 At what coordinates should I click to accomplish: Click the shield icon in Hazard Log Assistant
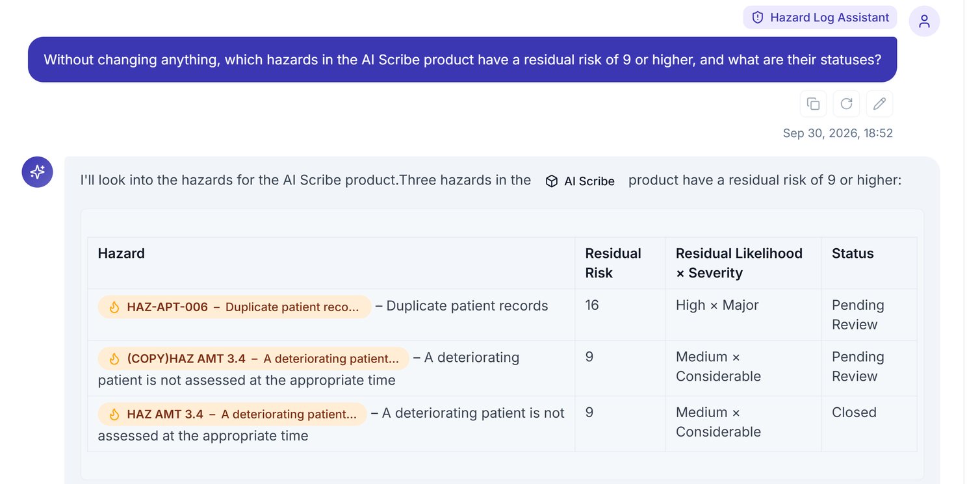point(757,18)
